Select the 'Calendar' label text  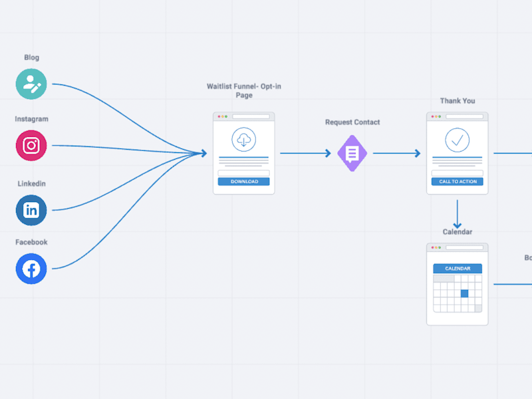pyautogui.click(x=458, y=231)
